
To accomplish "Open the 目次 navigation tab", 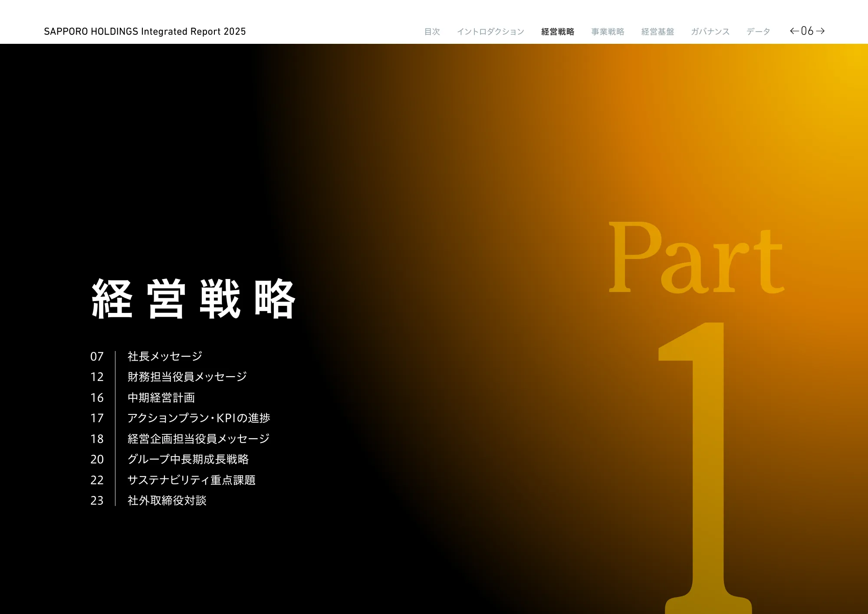I will (432, 32).
